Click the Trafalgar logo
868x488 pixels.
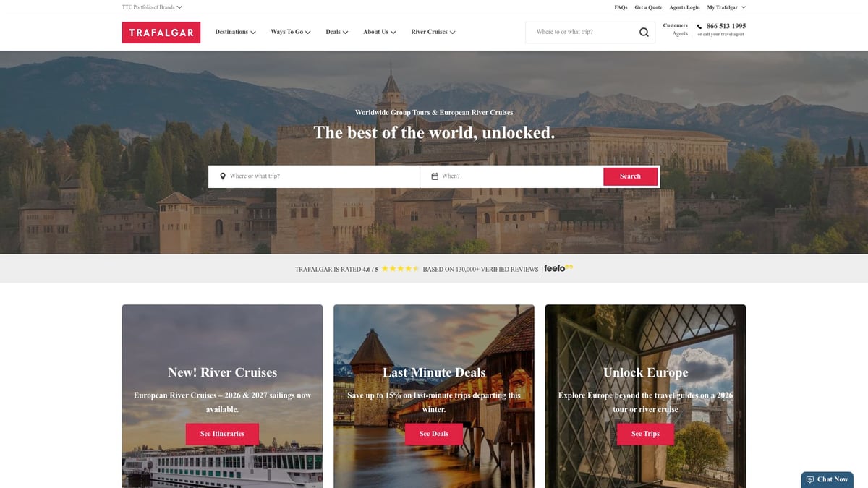click(x=161, y=33)
